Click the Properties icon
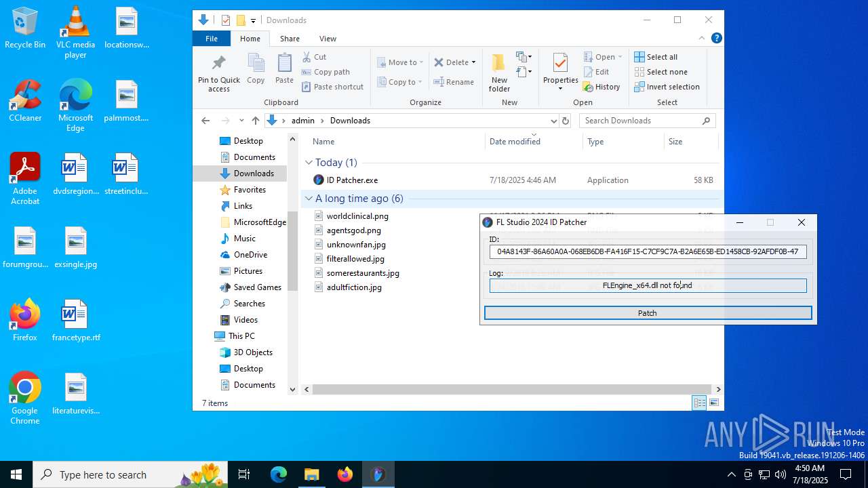The width and height of the screenshot is (868, 488). [x=560, y=63]
